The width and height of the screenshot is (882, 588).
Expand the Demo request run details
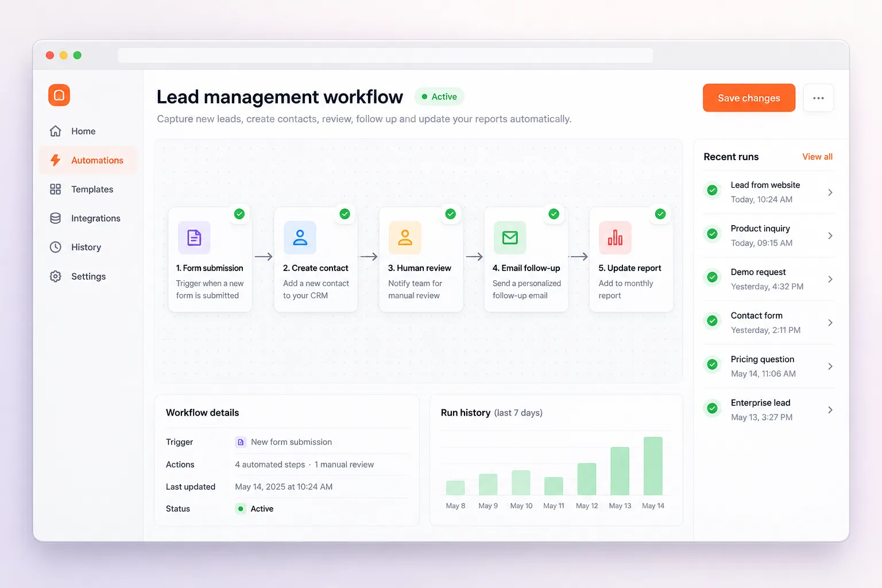tap(830, 279)
